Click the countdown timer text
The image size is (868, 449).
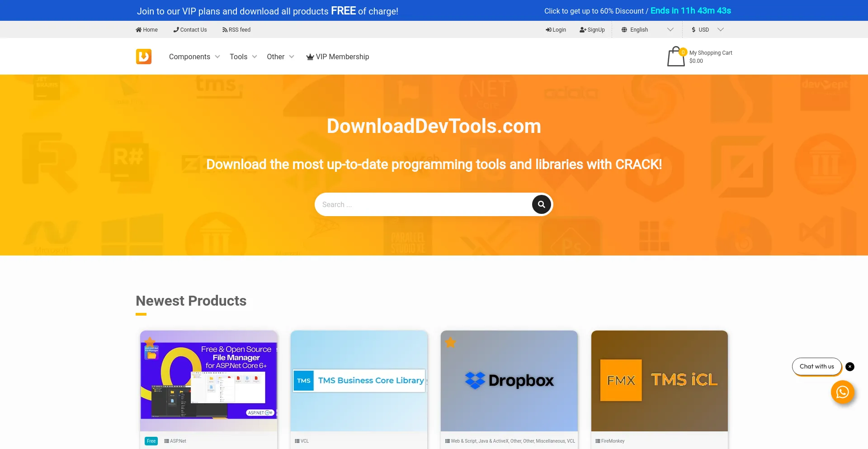(x=691, y=11)
